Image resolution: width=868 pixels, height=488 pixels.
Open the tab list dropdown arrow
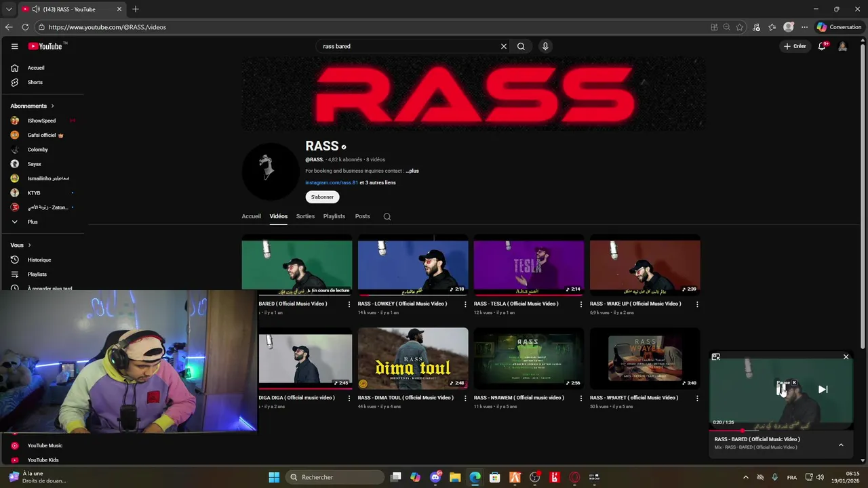[x=9, y=9]
